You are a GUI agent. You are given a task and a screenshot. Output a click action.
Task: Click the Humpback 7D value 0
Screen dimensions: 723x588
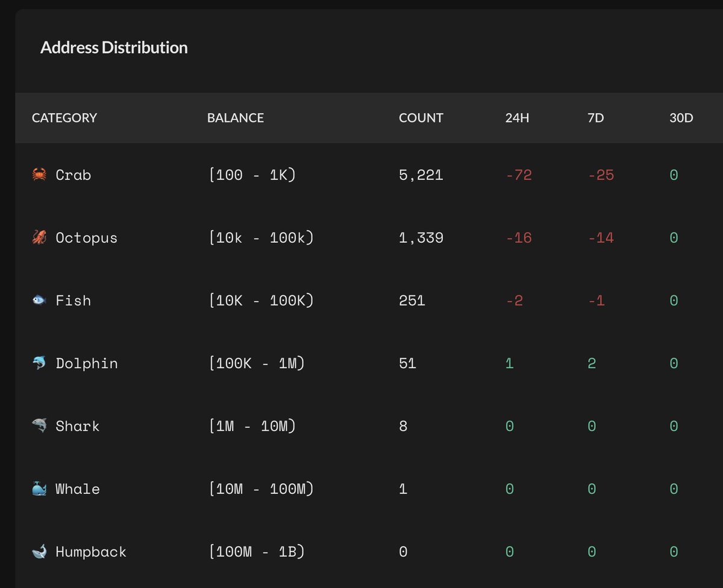pos(592,551)
